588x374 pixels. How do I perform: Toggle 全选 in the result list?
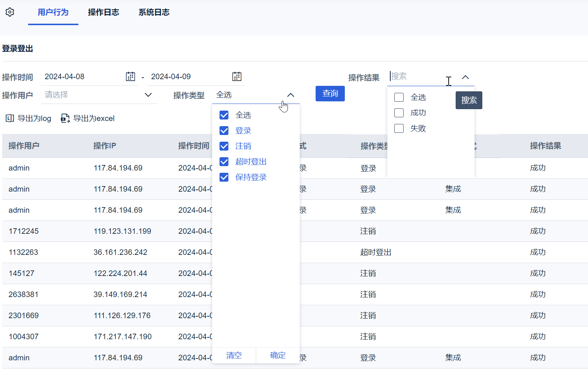point(399,97)
